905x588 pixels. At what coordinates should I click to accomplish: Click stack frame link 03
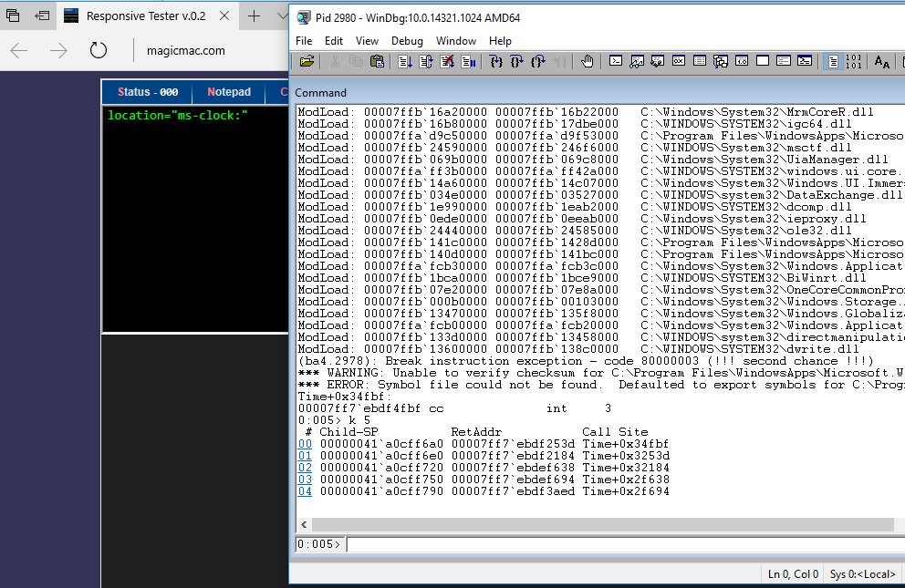(x=305, y=480)
